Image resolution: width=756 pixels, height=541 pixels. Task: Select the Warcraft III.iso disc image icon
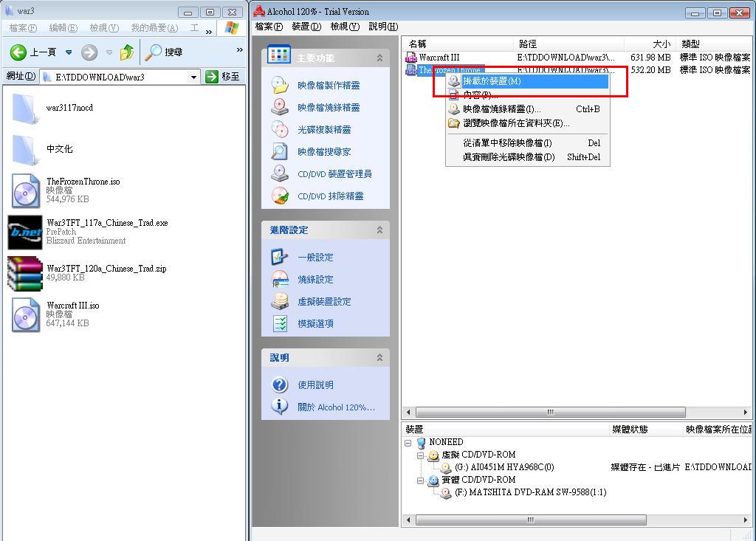26,315
